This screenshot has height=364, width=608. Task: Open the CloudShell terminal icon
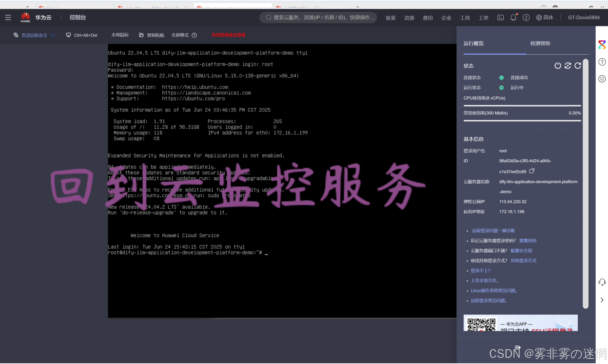coord(500,17)
